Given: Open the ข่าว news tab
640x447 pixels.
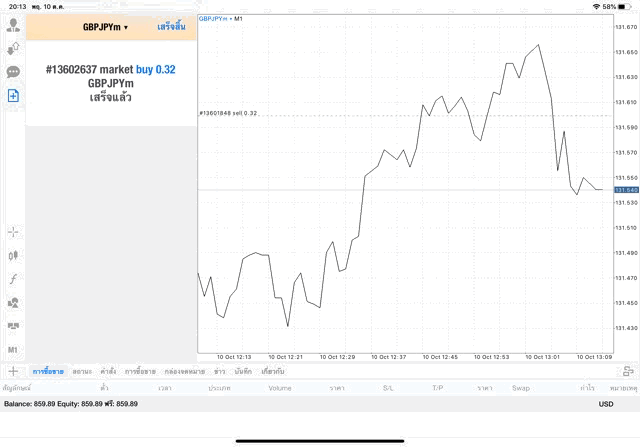Looking at the screenshot, I should point(220,371).
